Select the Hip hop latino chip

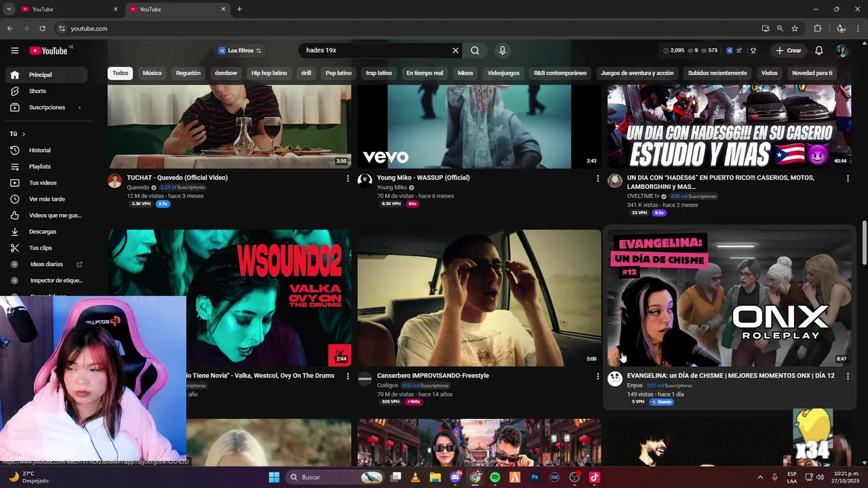click(269, 73)
